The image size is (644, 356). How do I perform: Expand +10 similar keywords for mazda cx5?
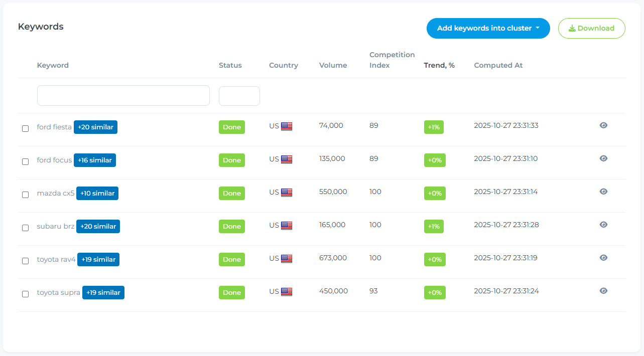pos(97,194)
